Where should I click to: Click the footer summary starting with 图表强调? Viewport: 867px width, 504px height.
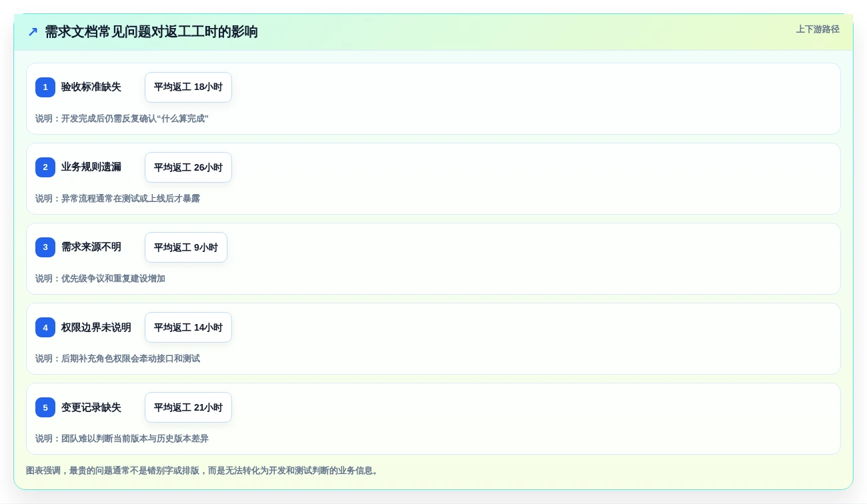[203, 471]
